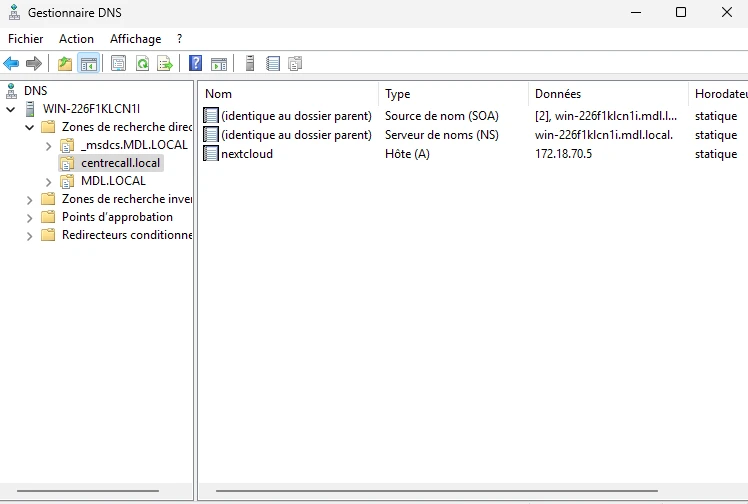Open Help with the blue question-mark icon
This screenshot has width=748, height=504.
point(196,63)
